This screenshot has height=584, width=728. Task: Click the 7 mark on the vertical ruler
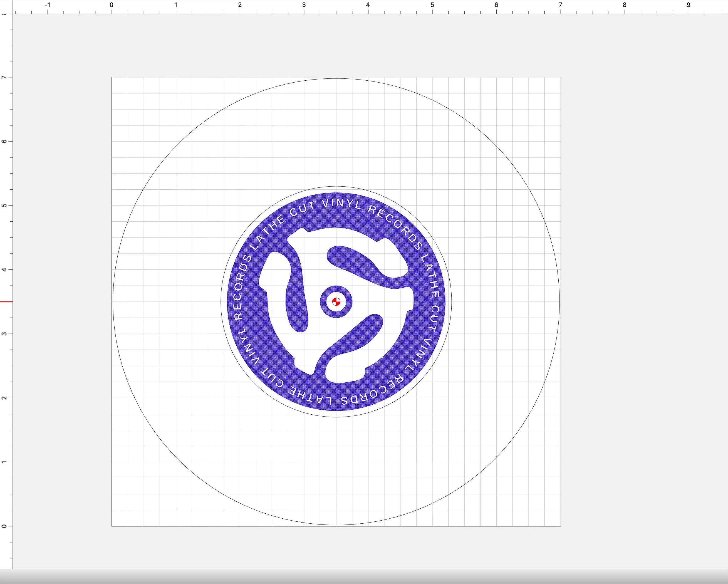(4, 77)
